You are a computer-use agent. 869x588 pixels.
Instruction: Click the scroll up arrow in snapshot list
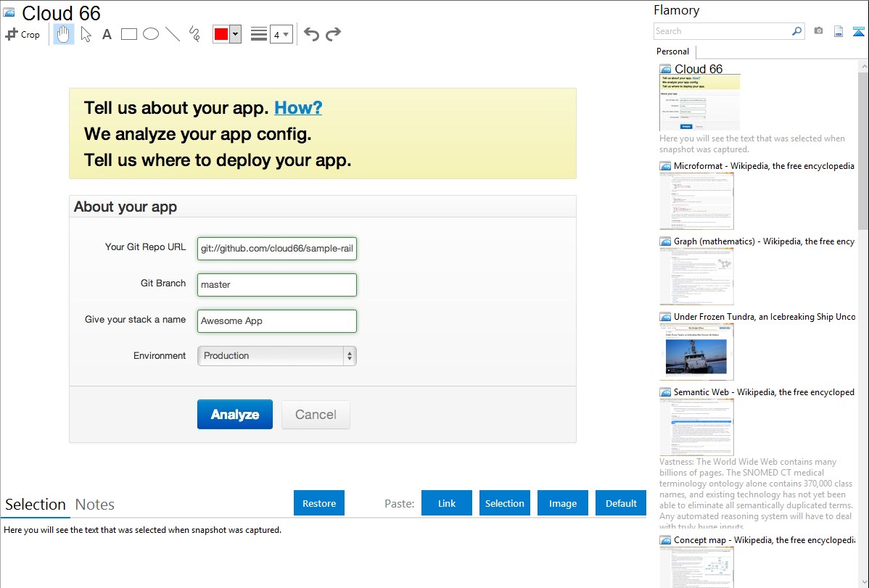pyautogui.click(x=863, y=67)
